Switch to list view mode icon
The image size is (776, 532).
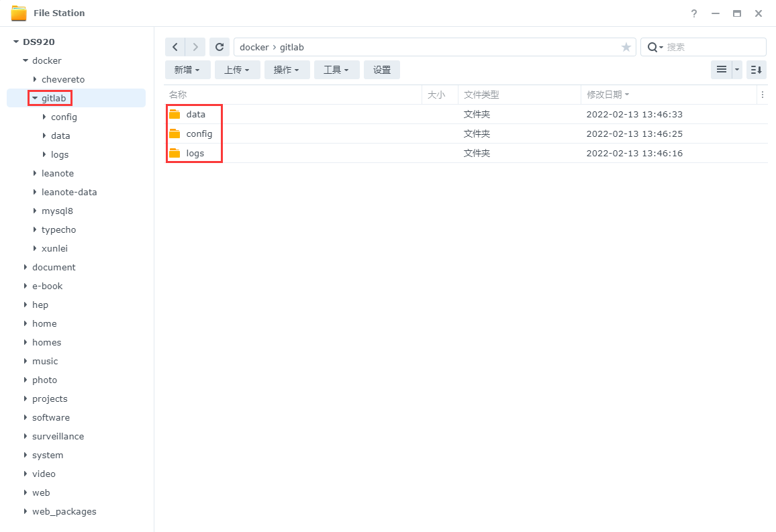[x=722, y=70]
